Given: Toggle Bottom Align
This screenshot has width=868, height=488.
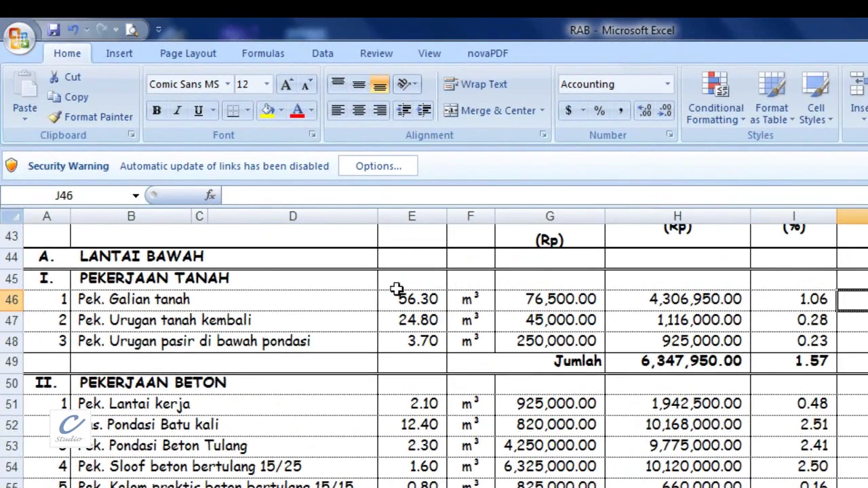Looking at the screenshot, I should [x=380, y=84].
